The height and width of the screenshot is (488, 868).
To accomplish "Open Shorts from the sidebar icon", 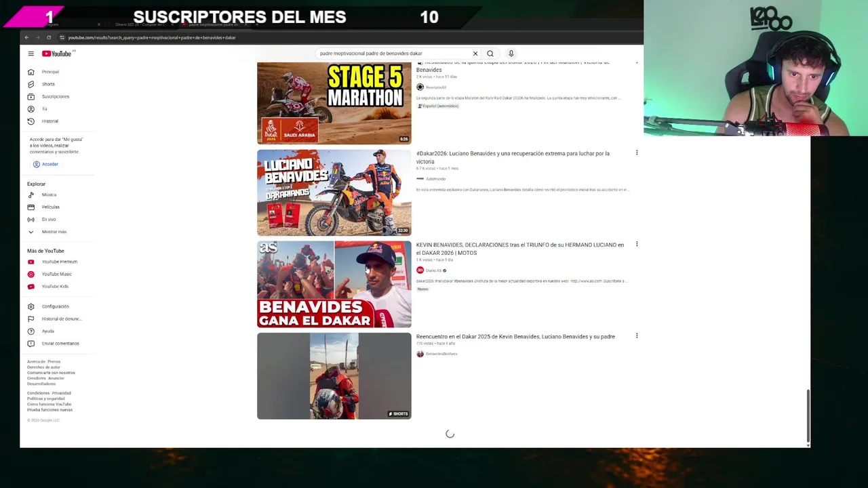I will click(31, 84).
